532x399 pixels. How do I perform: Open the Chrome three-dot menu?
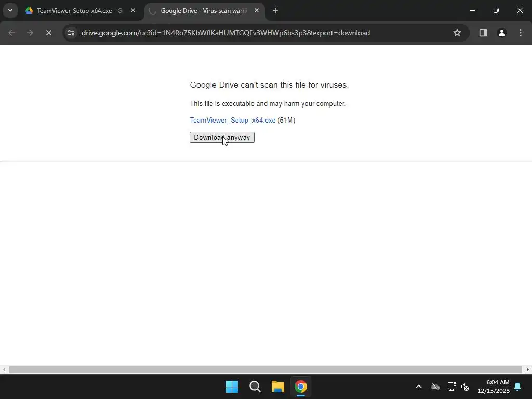(x=521, y=33)
